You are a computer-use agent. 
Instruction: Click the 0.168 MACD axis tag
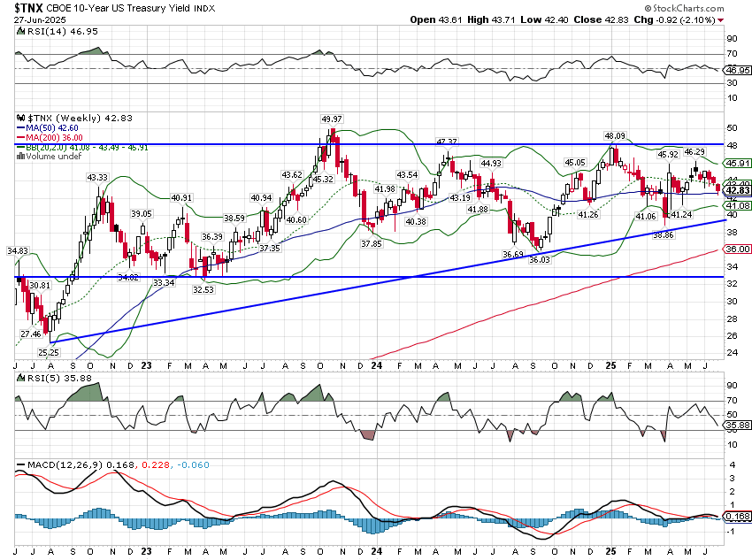coord(738,517)
